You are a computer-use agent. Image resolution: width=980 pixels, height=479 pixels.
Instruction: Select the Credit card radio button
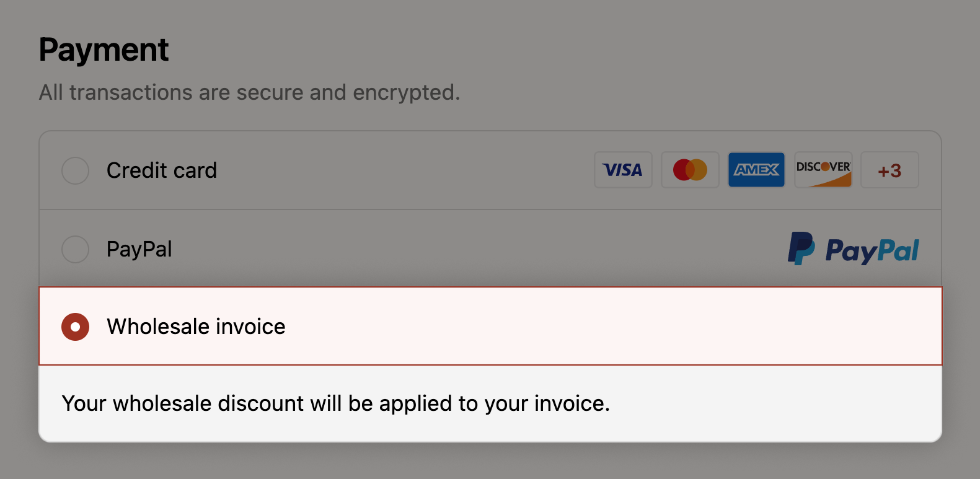pos(75,170)
